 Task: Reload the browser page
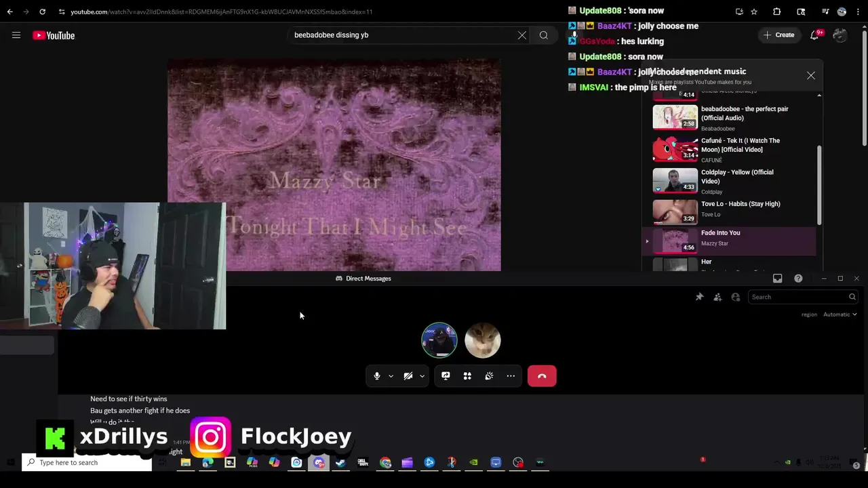pyautogui.click(x=42, y=12)
